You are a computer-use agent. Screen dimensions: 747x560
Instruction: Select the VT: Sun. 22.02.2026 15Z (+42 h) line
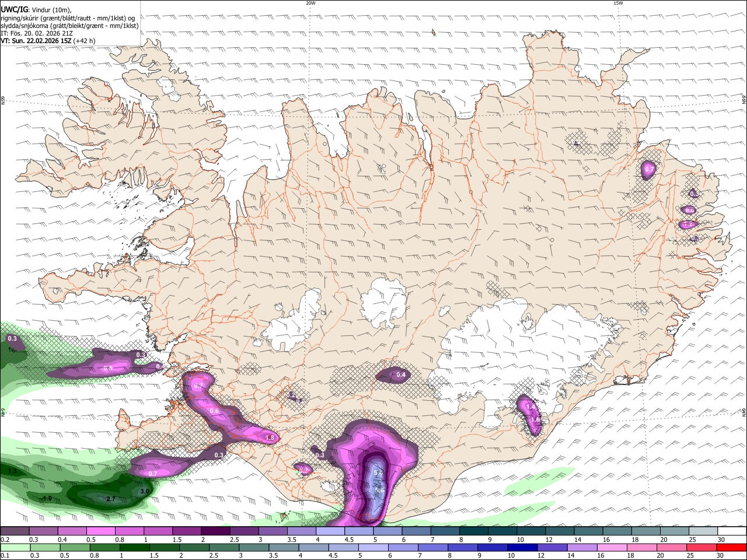48,41
